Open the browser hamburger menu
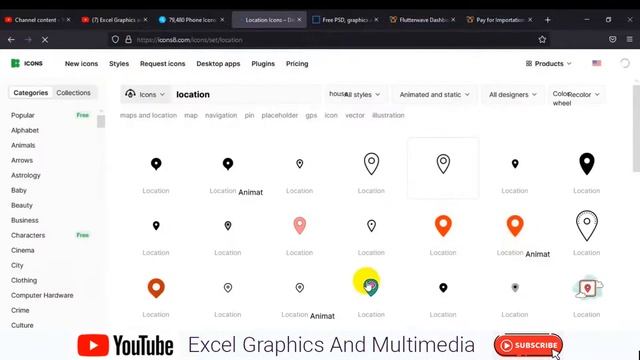The image size is (640, 360). [629, 40]
